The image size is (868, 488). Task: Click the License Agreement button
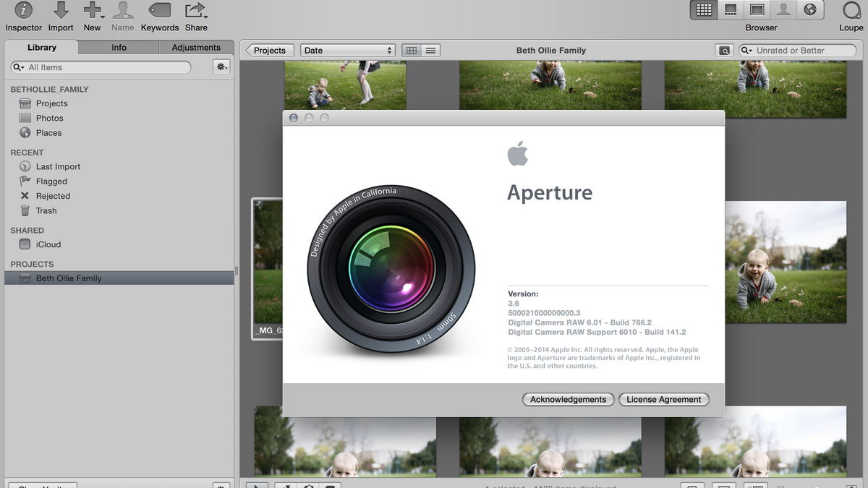(x=663, y=400)
